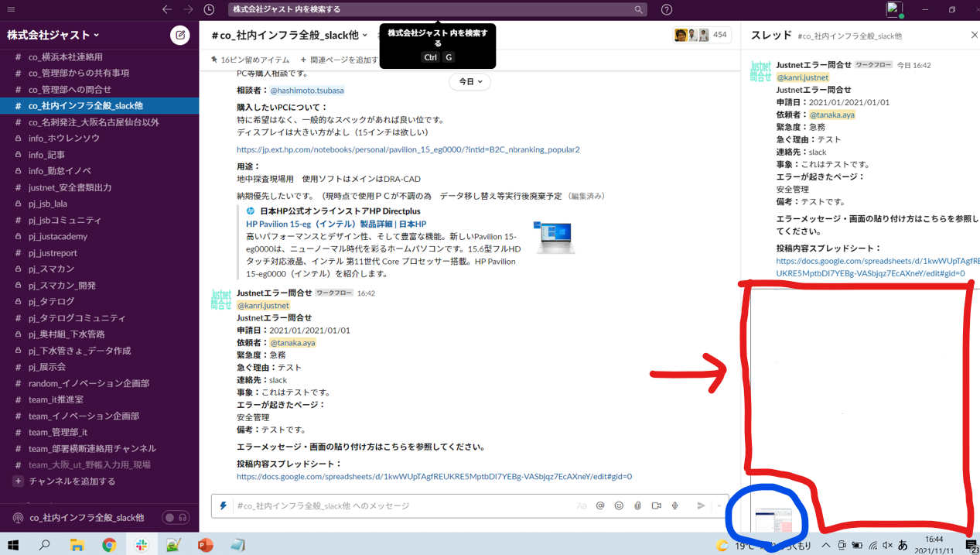
Task: Close the スレッド thread panel
Action: (974, 35)
